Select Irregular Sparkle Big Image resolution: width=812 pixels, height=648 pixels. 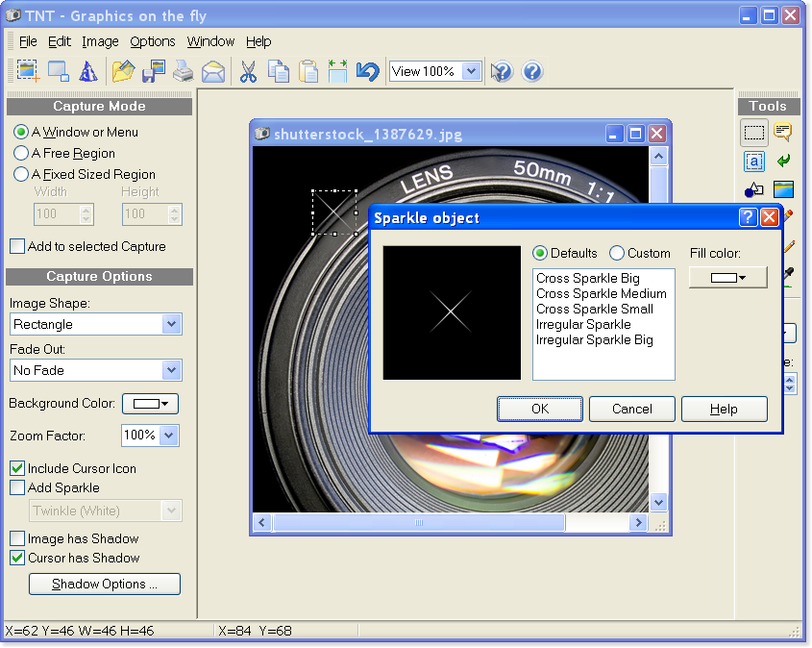coord(595,339)
